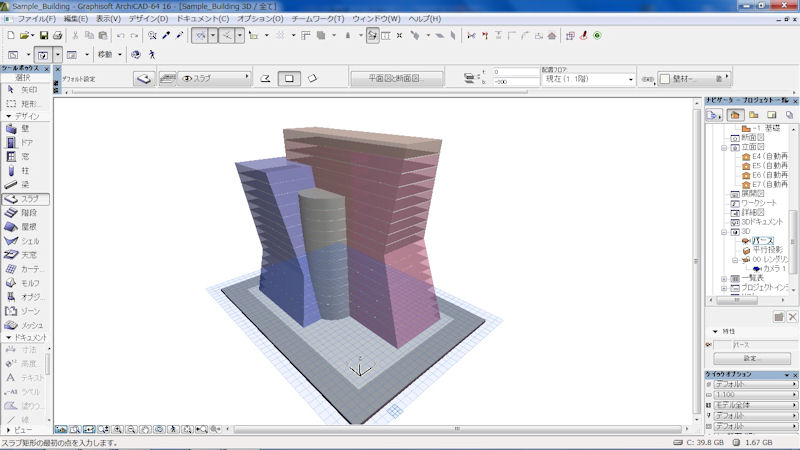Toggle polygon geometry method for slab
This screenshot has height=450, width=800.
pyautogui.click(x=265, y=78)
